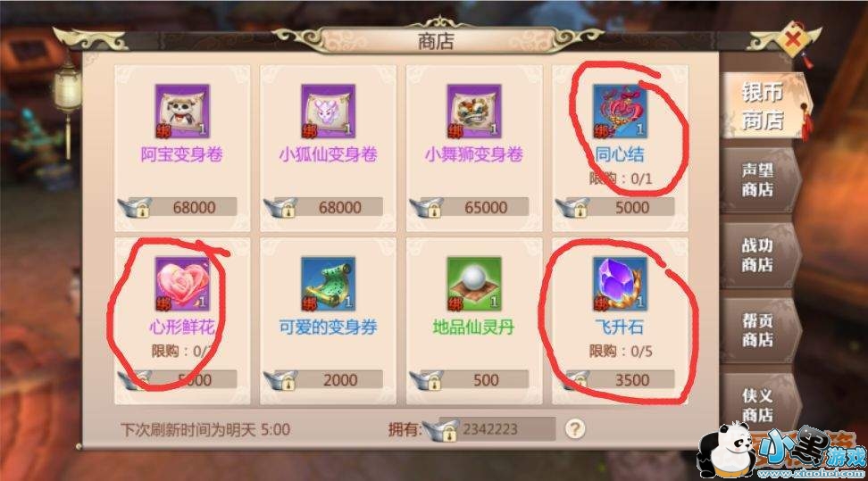This screenshot has width=868, height=481.
Task: Pick the 小舞狮变身卷 lion dance scroll icon
Action: (474, 112)
